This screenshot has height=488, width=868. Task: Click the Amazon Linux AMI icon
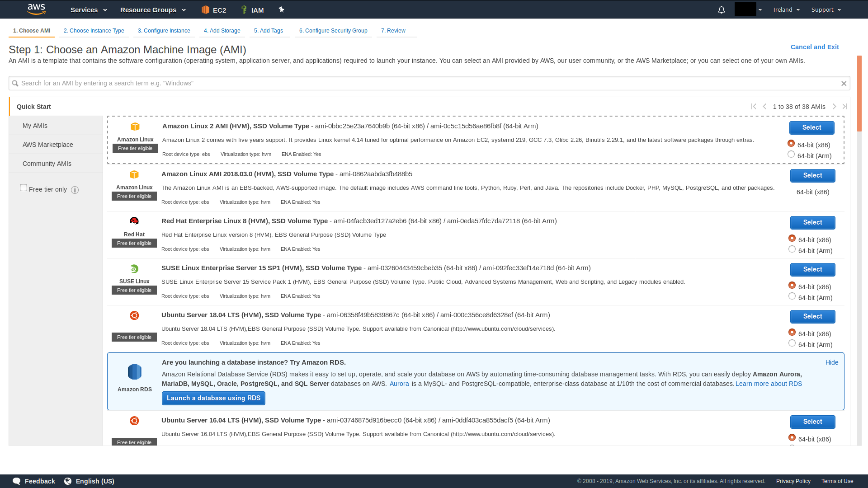point(134,174)
